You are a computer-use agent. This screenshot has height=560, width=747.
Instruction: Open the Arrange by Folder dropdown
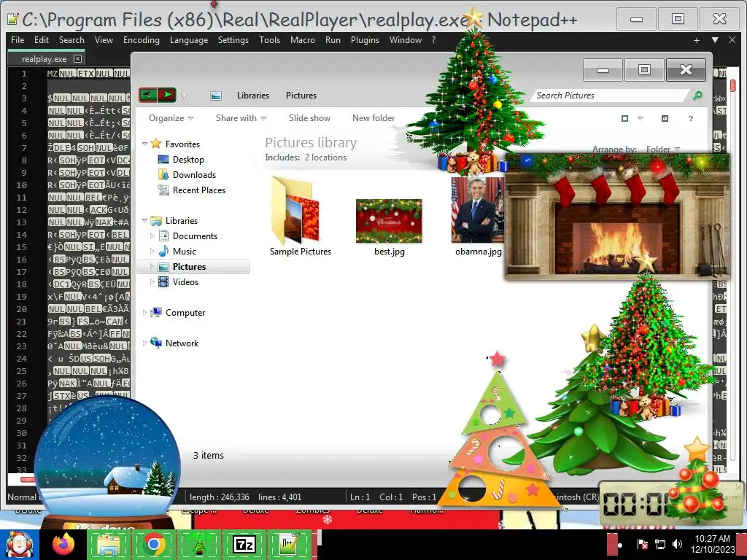(x=663, y=149)
